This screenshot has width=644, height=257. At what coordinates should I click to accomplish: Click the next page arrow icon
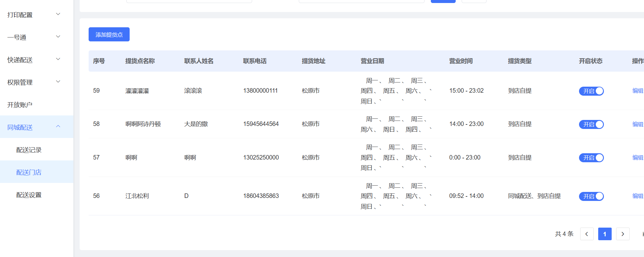622,234
